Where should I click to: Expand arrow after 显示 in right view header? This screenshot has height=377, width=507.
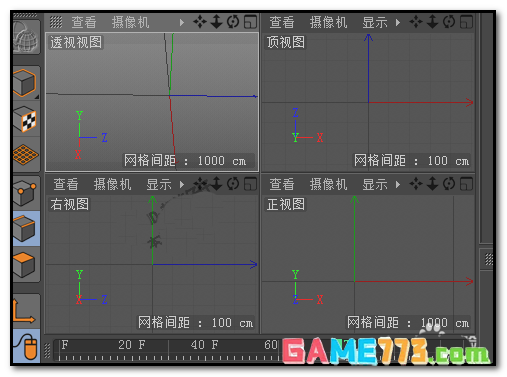(182, 184)
